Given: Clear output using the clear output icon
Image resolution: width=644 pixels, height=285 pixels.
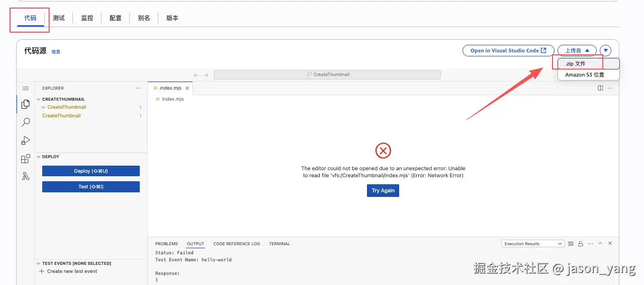Looking at the screenshot, I should coord(571,244).
